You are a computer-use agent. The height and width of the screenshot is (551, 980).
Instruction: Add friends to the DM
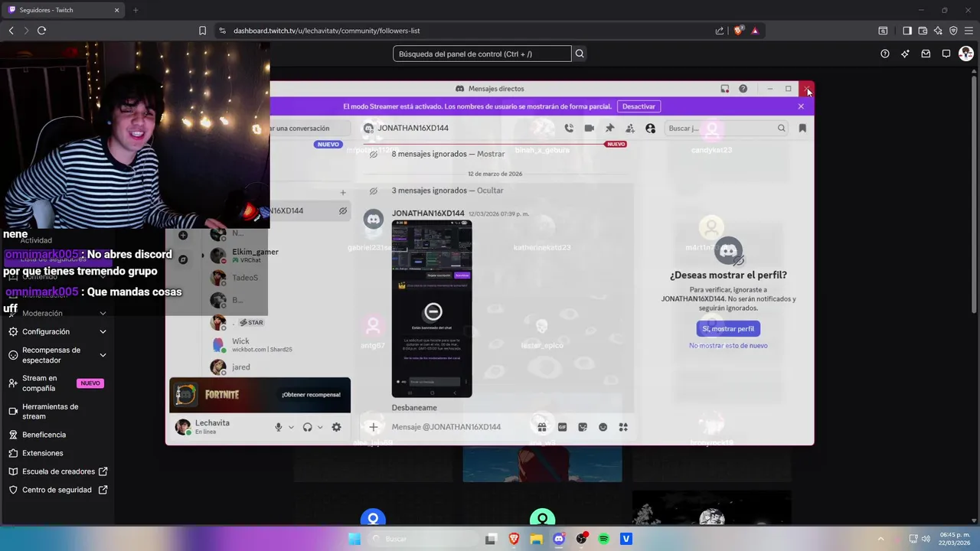coord(629,129)
